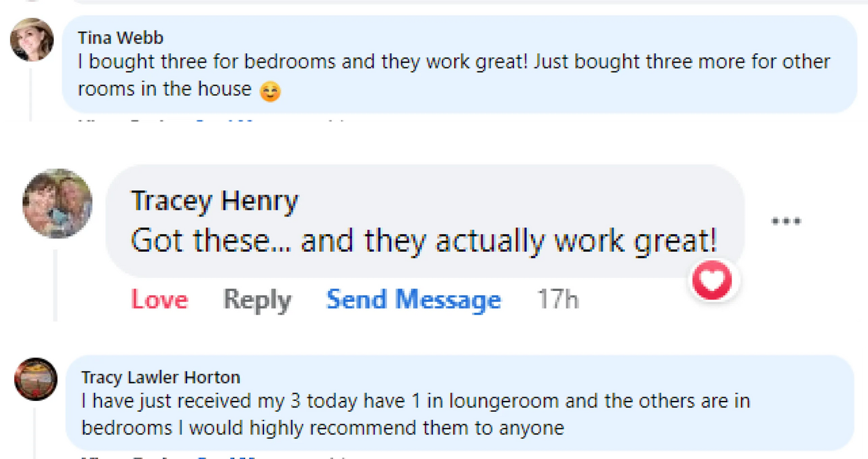Click Tracey Henry's 'Got these...' comment text
The image size is (868, 459).
point(208,241)
